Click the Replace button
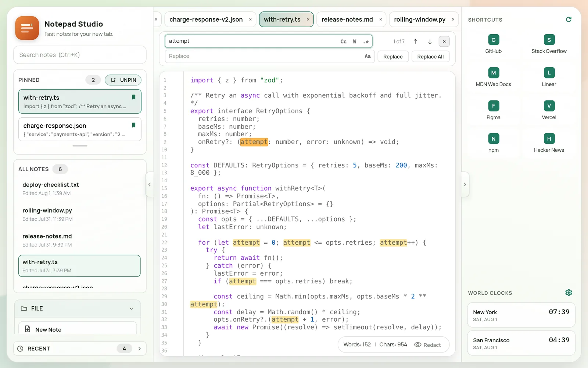The width and height of the screenshot is (588, 368). click(x=393, y=57)
